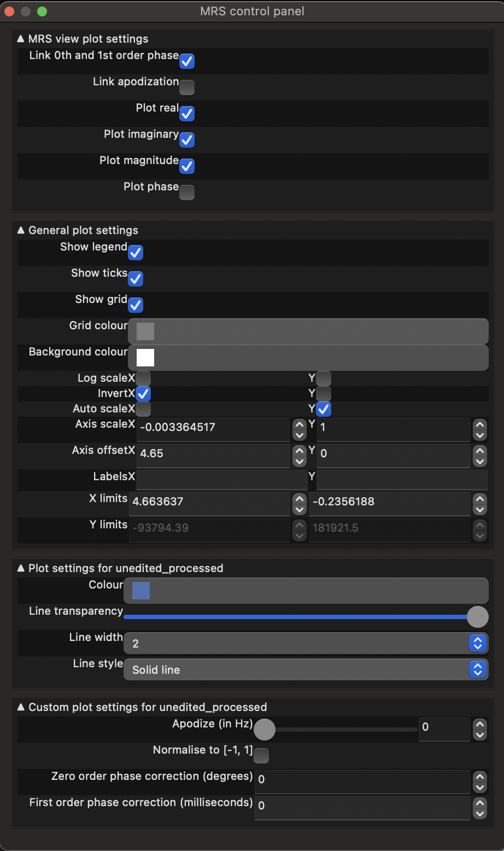The image size is (504, 851).
Task: Click the Line transparency slider handle
Action: pyautogui.click(x=477, y=617)
